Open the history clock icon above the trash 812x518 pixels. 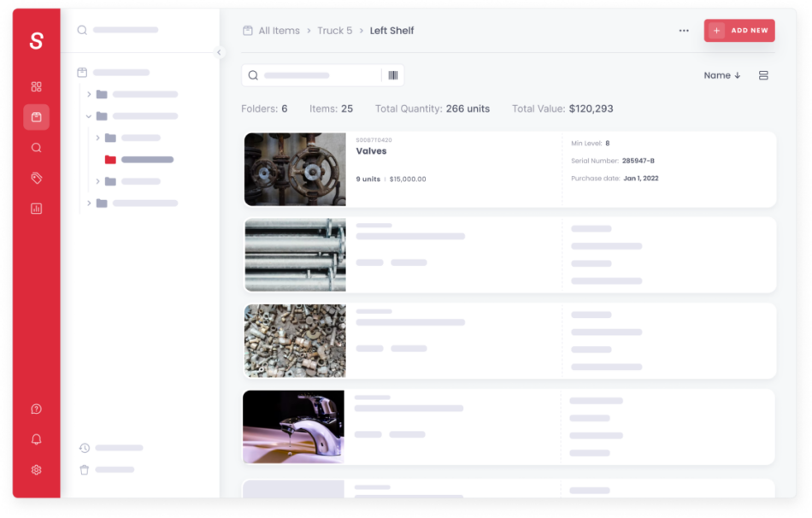83,446
